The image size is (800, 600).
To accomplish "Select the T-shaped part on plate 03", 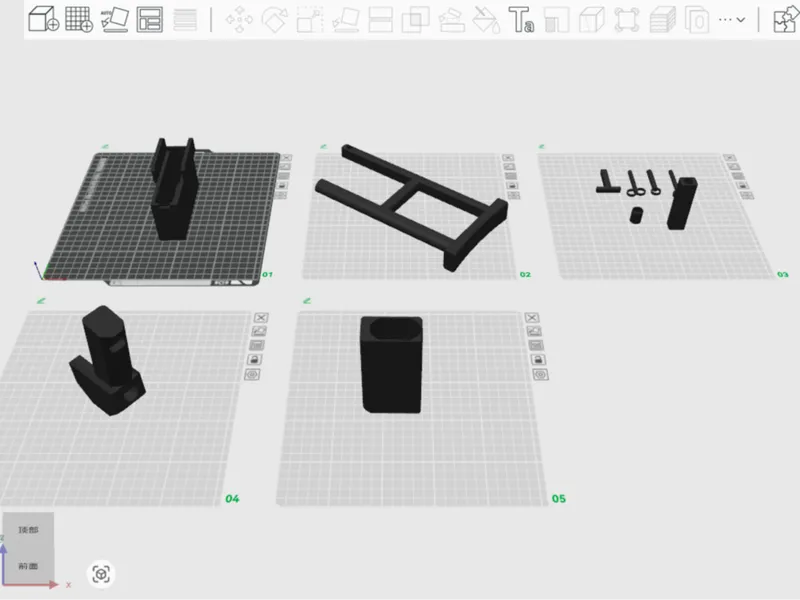I will tap(608, 183).
